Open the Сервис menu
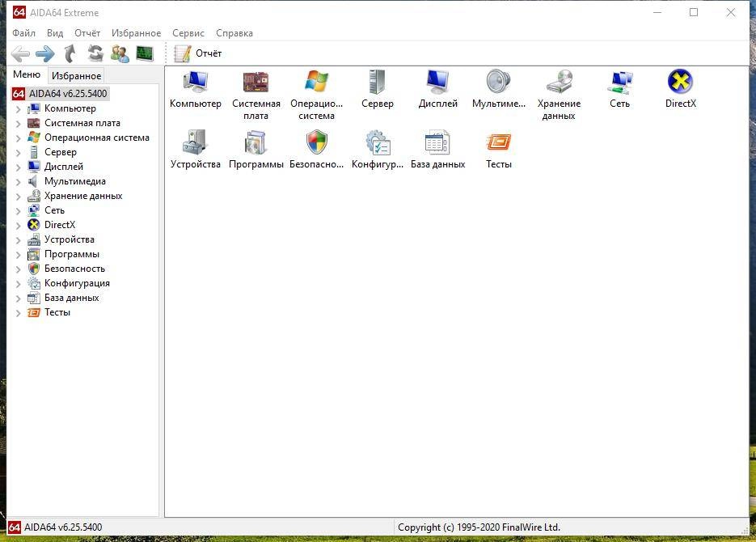 (188, 33)
